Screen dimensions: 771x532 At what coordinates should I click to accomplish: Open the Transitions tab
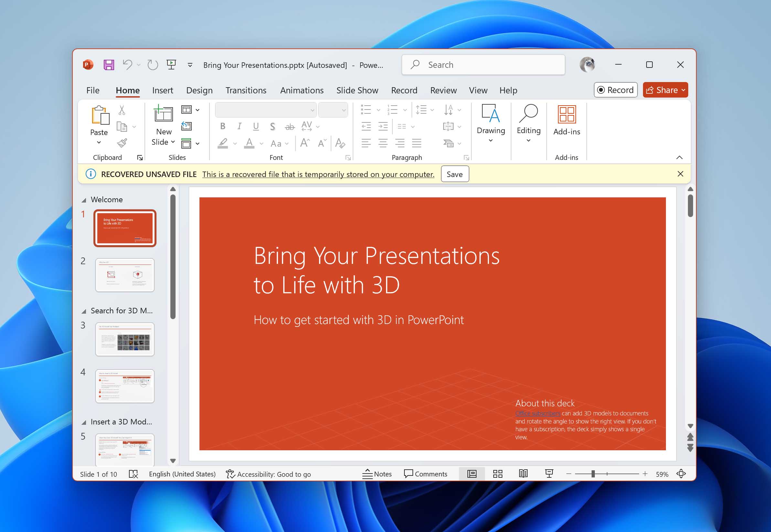click(246, 90)
